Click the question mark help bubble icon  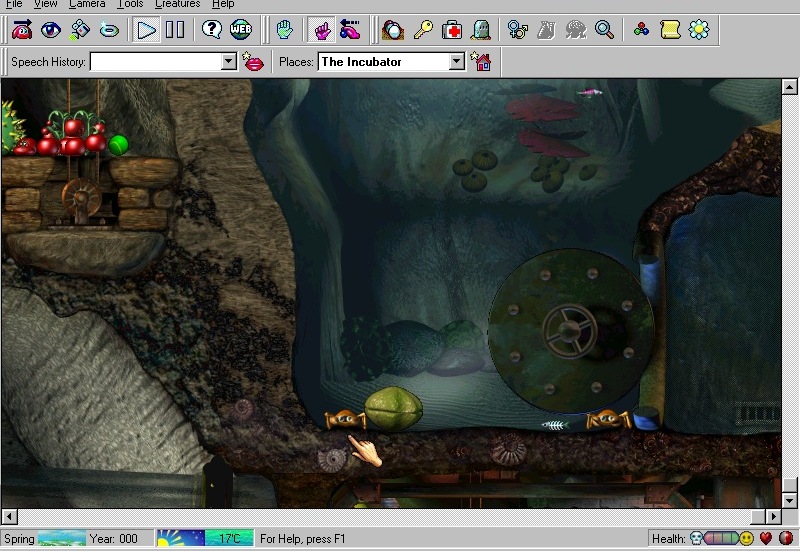[x=212, y=30]
